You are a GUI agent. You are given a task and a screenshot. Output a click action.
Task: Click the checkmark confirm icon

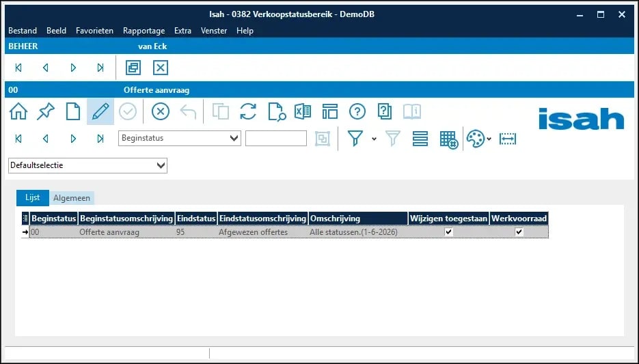click(128, 111)
